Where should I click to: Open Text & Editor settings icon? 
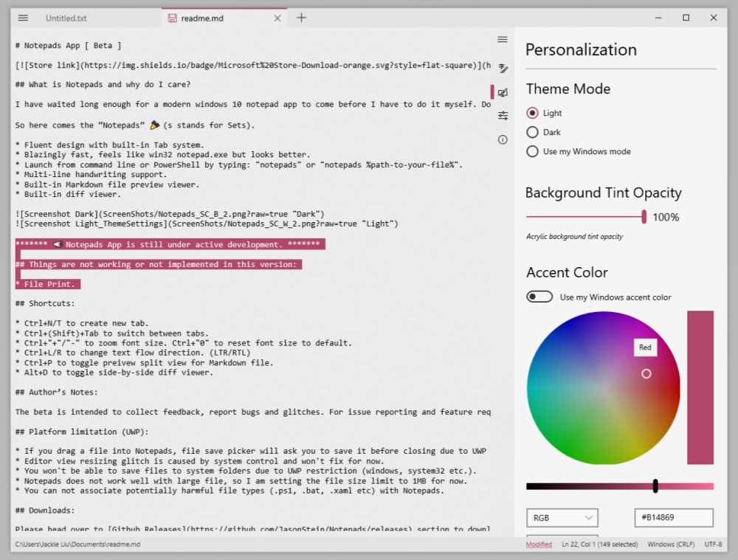pos(503,69)
